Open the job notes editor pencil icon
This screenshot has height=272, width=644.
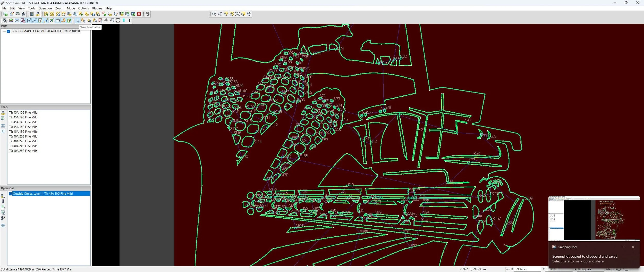pyautogui.click(x=12, y=14)
